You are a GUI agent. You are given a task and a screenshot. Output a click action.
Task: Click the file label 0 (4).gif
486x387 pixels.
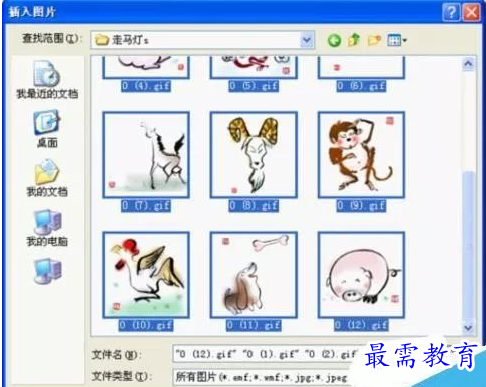[x=146, y=86]
